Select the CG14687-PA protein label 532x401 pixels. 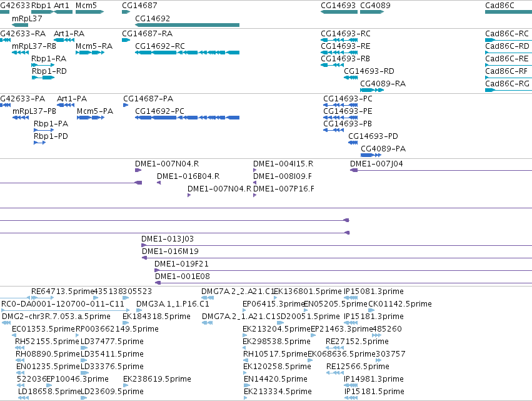[x=148, y=99]
